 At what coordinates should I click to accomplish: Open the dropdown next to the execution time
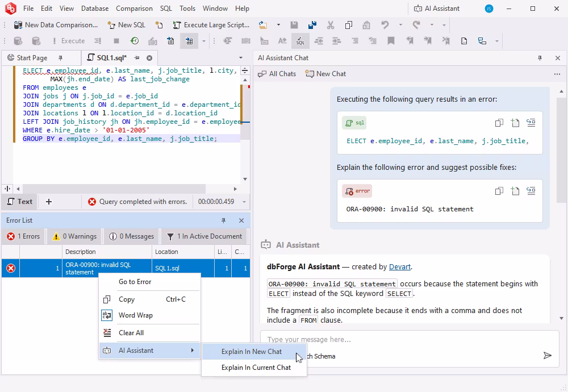(244, 202)
